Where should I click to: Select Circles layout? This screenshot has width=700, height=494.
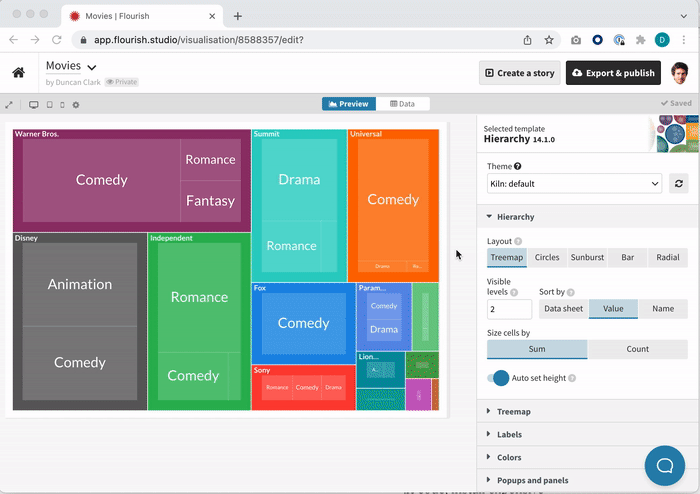point(547,257)
